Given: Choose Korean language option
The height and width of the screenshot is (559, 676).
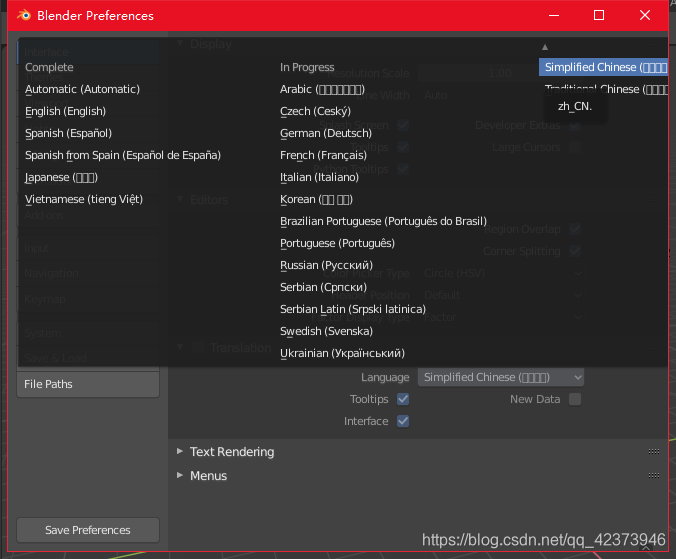Looking at the screenshot, I should click(316, 199).
